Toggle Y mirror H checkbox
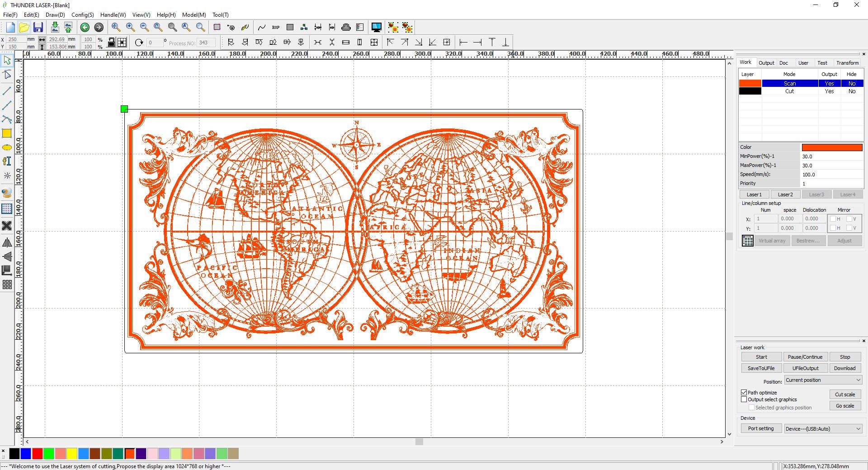The image size is (868, 470). [x=833, y=228]
